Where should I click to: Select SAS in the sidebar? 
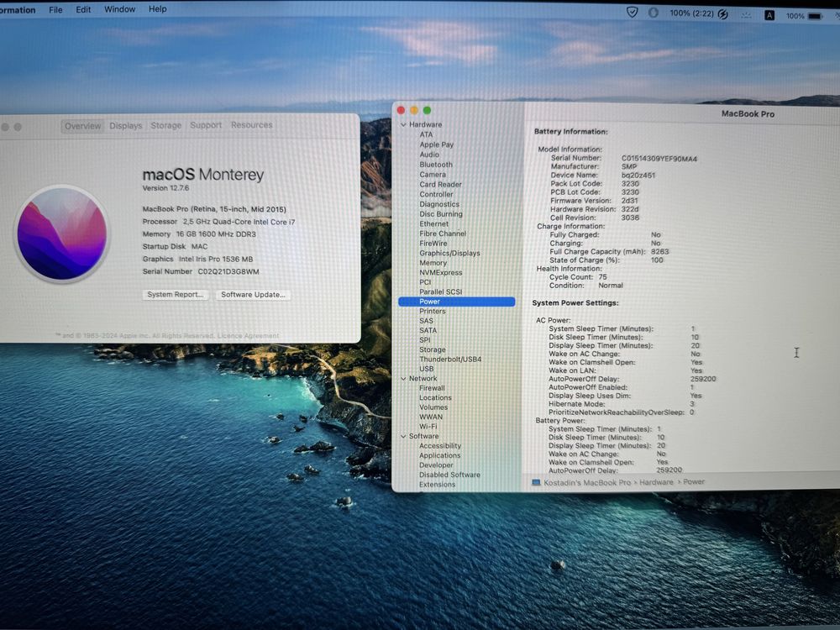tap(426, 321)
